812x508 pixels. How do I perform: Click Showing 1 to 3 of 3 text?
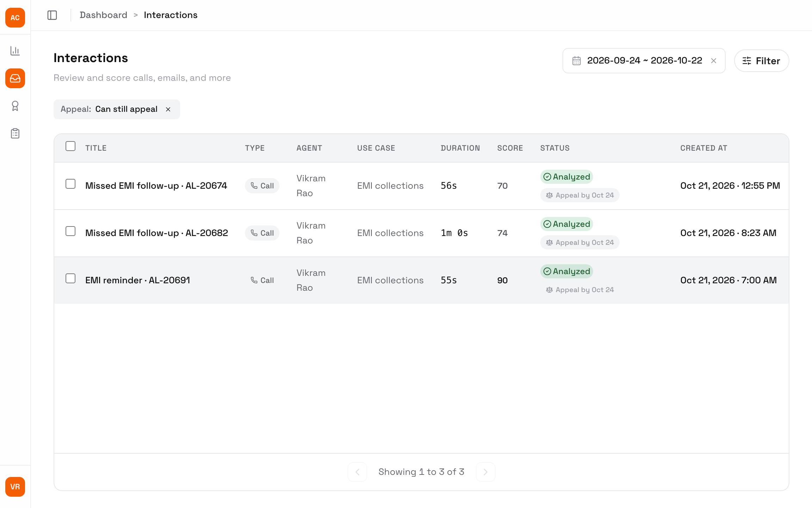[422, 472]
